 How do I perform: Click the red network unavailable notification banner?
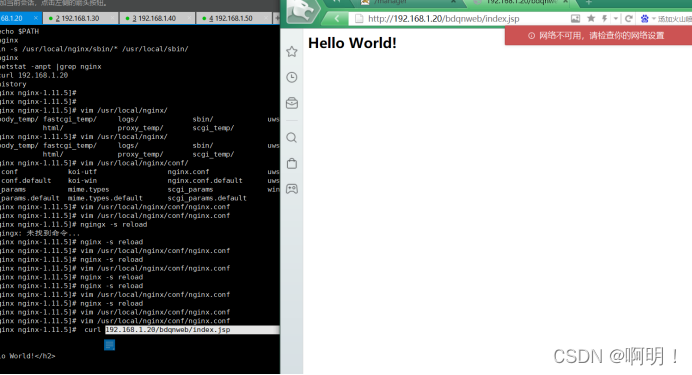click(x=598, y=36)
